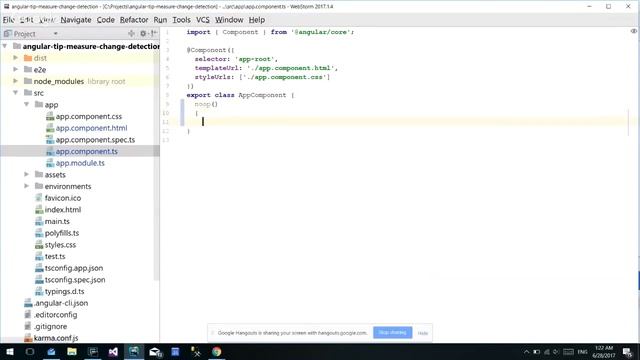Collapse the app folder
This screenshot has width=640, height=360.
click(27, 104)
